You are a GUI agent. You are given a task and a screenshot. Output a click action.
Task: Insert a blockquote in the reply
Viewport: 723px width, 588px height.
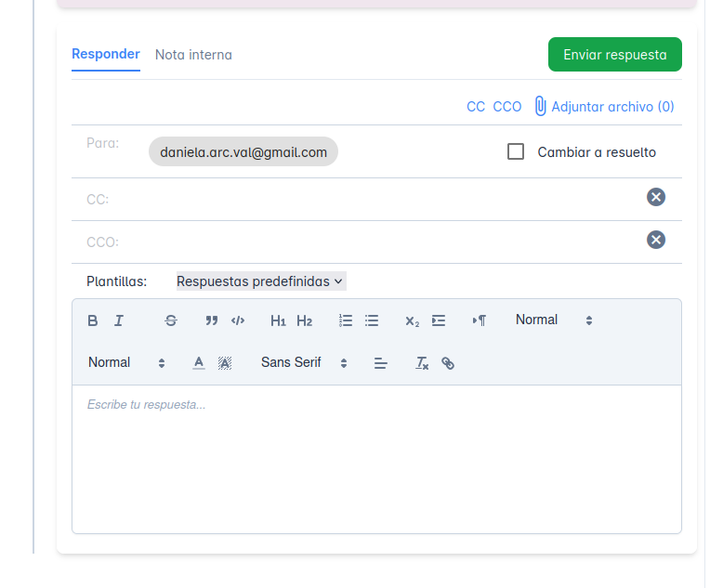tap(212, 320)
